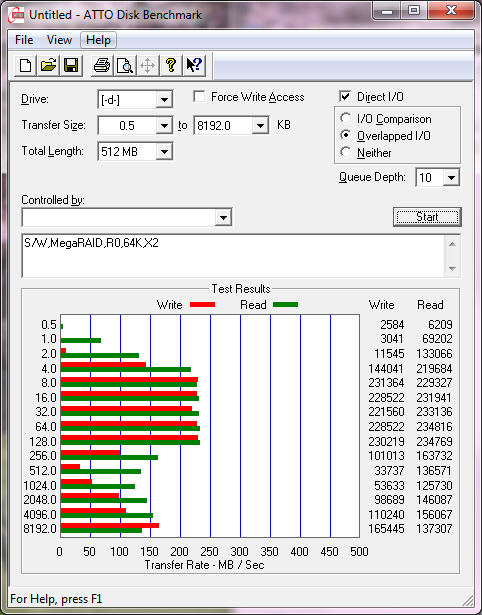Print results with the printer icon

pyautogui.click(x=102, y=65)
